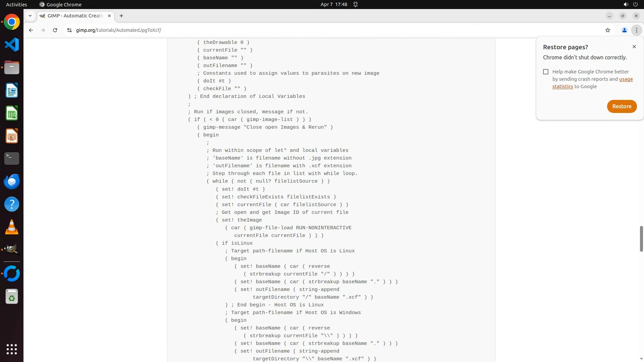The width and height of the screenshot is (644, 362).
Task: Click the page reload icon
Action: pyautogui.click(x=55, y=30)
